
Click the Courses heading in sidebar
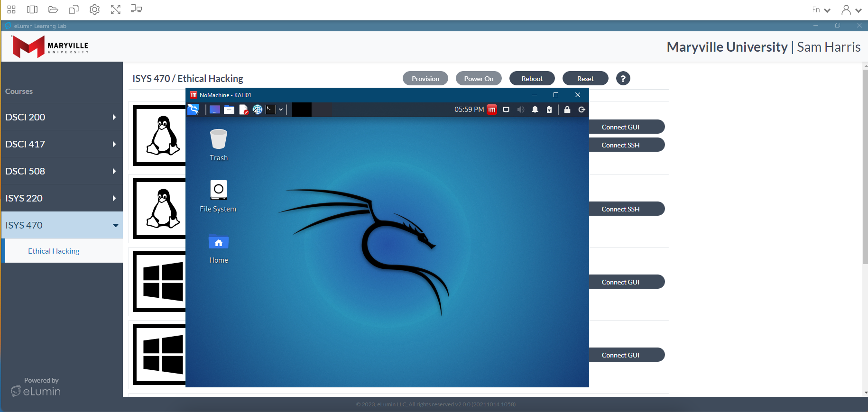coord(19,92)
